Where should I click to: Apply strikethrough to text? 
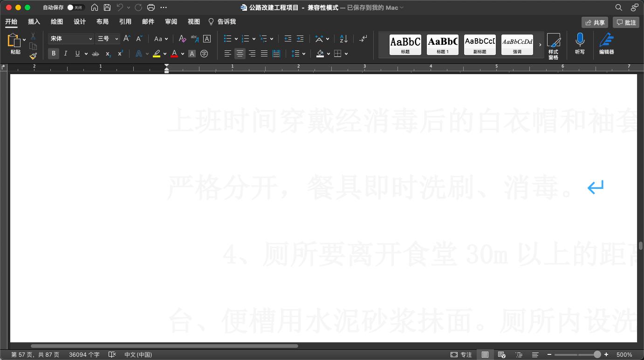[95, 54]
